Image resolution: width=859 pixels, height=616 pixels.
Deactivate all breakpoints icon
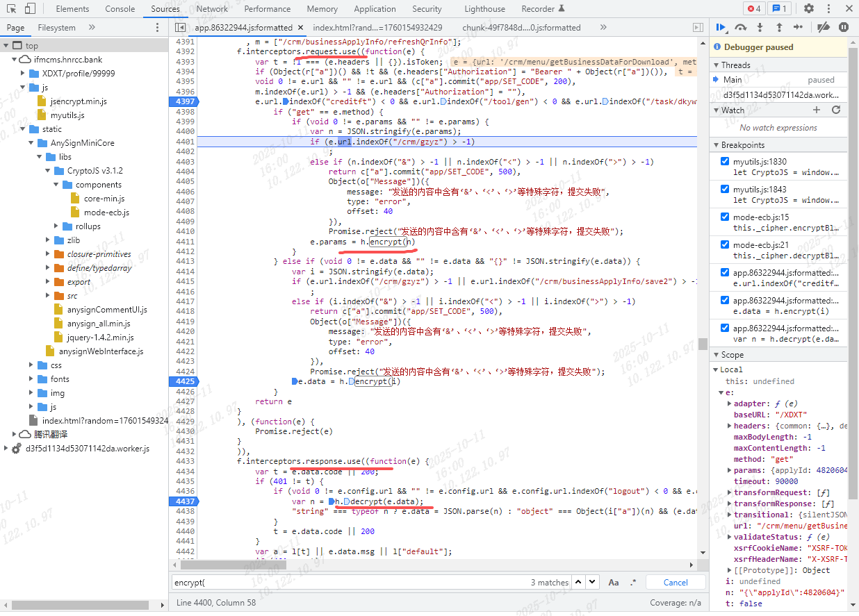pos(823,27)
